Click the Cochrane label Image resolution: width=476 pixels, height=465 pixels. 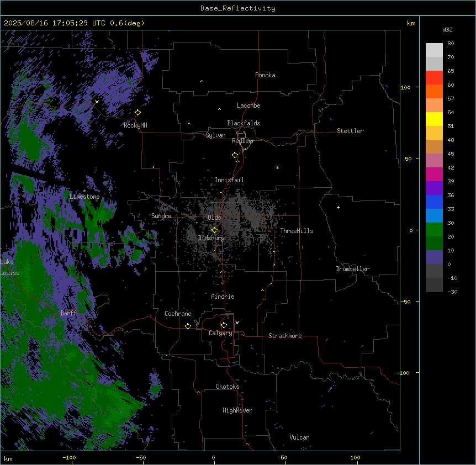click(x=178, y=314)
